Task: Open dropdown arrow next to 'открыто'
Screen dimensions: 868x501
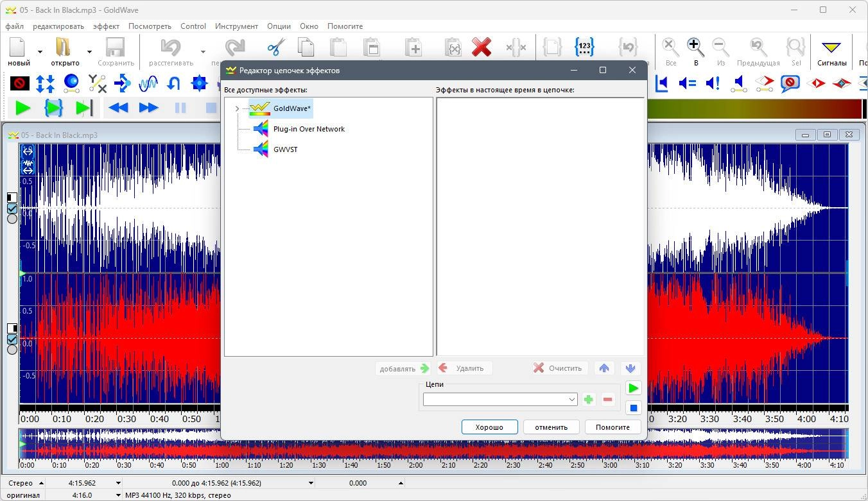Action: [89, 52]
